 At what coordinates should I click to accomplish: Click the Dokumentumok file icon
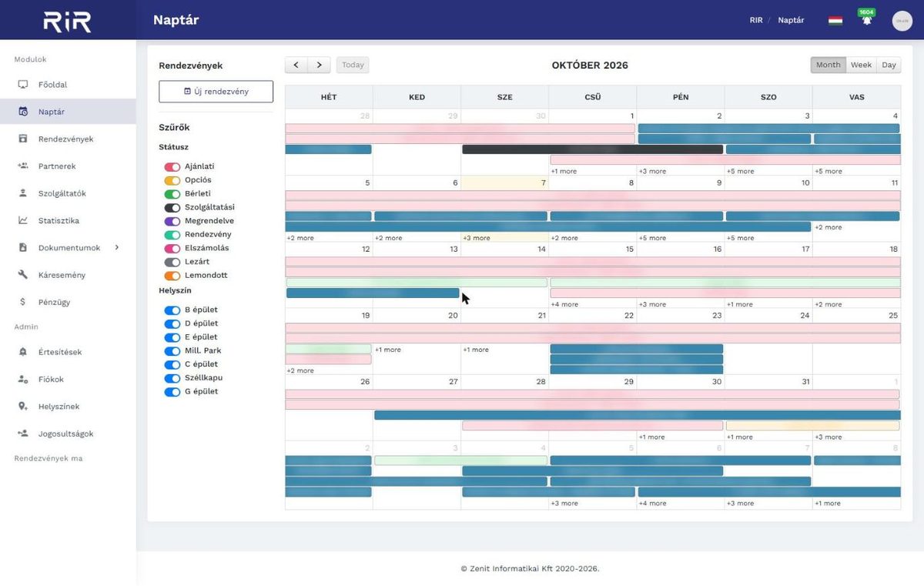[x=23, y=247]
